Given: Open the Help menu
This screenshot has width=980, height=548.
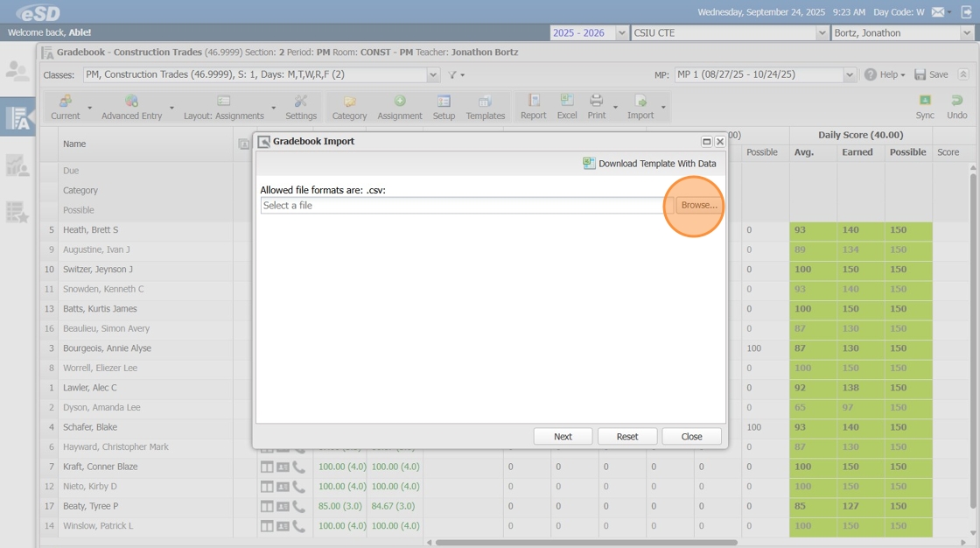Looking at the screenshot, I should pos(885,74).
